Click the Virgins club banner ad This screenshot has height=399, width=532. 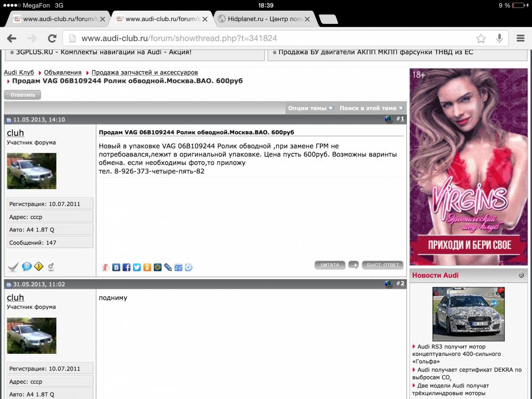point(469,167)
